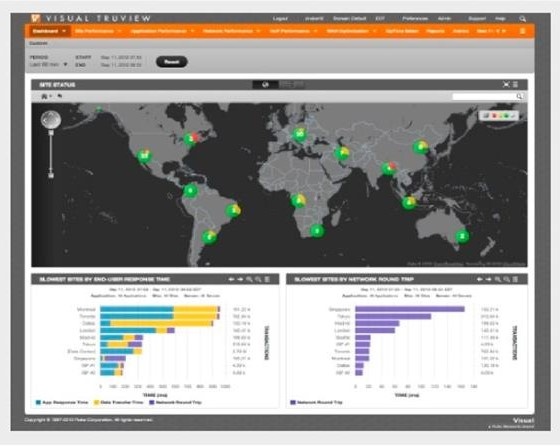This screenshot has width=560, height=446.
Task: Click the status filter legend box on map
Action: click(499, 116)
